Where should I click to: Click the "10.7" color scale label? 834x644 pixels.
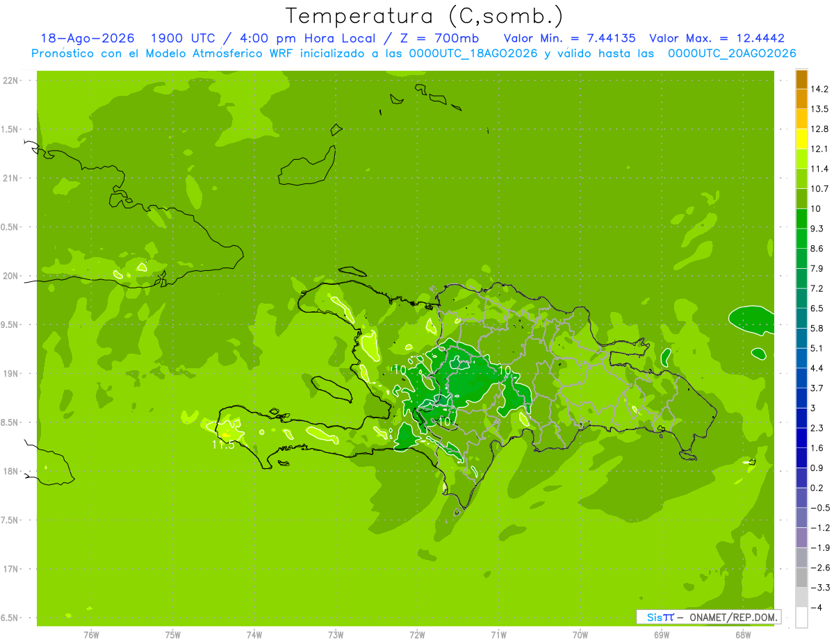820,189
